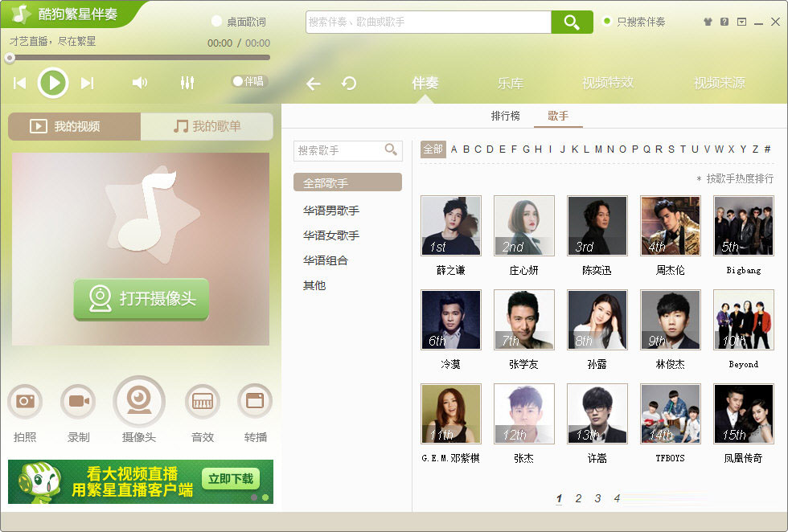Go to the previous track
The image size is (788, 532).
(x=19, y=83)
